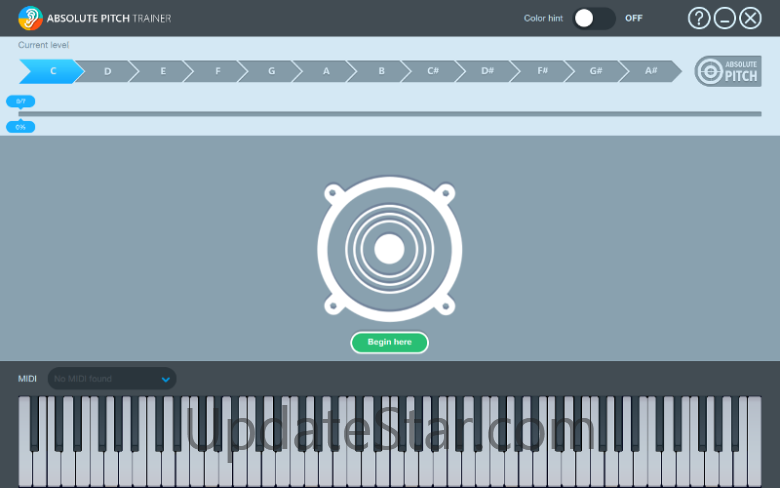Click the MIDI label text
780x488 pixels.
tap(27, 379)
